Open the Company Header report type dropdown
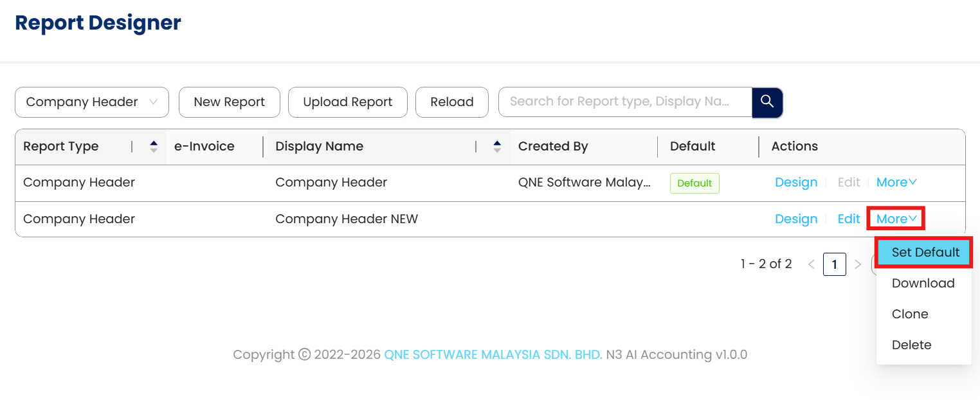Screen dimensions: 980x400 pos(91,102)
